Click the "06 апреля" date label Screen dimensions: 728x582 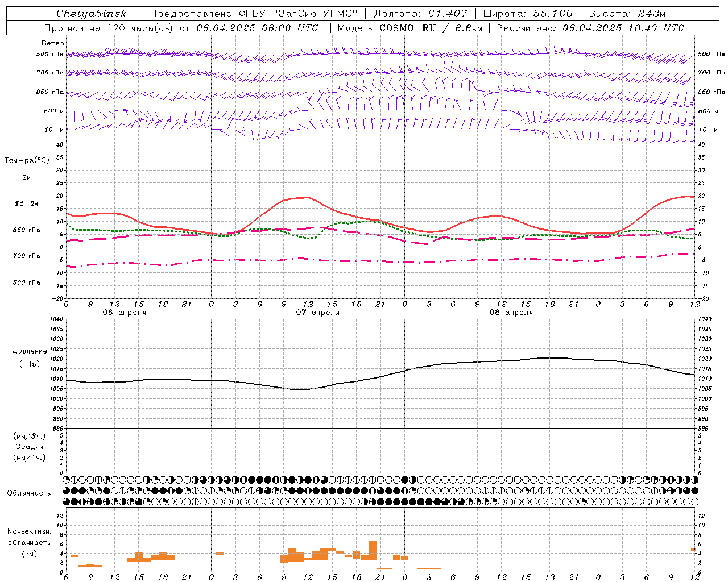[125, 313]
